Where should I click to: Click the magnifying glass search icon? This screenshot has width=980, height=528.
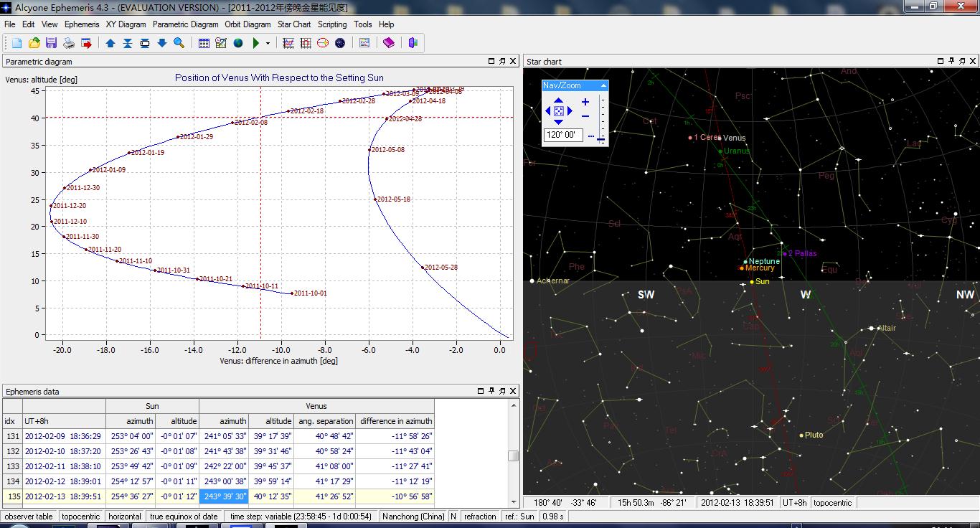179,43
